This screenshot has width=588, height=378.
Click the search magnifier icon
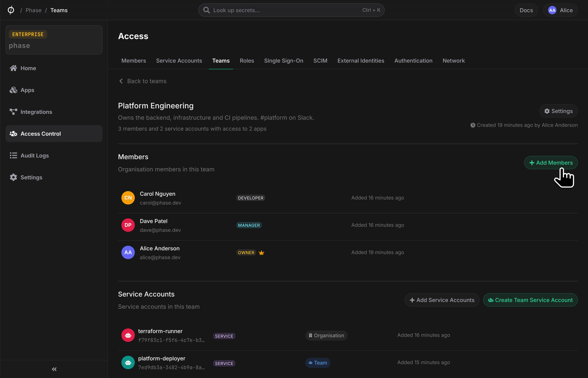pyautogui.click(x=207, y=10)
